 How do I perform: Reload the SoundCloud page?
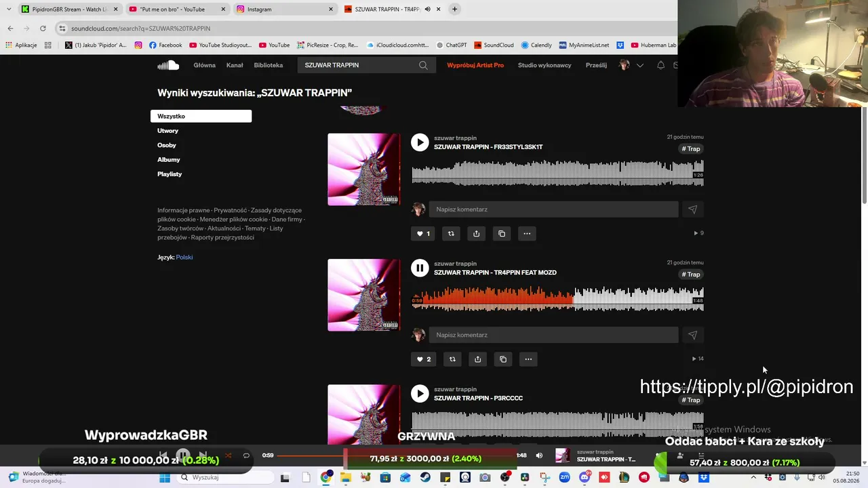(x=43, y=28)
